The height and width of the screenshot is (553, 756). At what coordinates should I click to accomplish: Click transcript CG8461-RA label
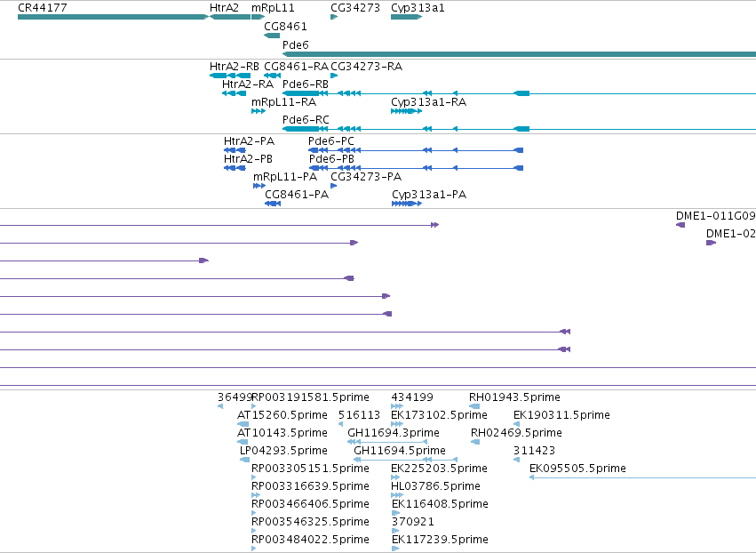tap(297, 66)
